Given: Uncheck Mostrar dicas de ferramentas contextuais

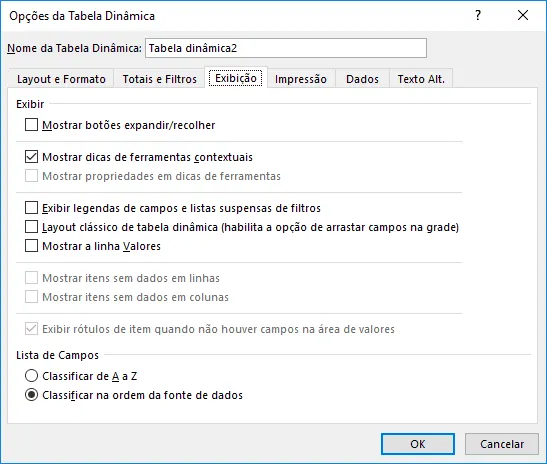Looking at the screenshot, I should [x=31, y=157].
